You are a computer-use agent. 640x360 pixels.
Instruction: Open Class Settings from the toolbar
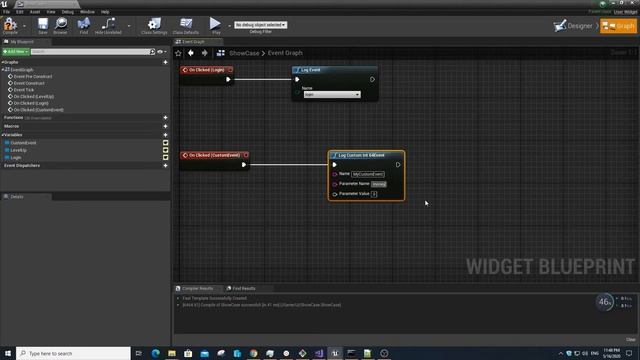click(x=154, y=25)
